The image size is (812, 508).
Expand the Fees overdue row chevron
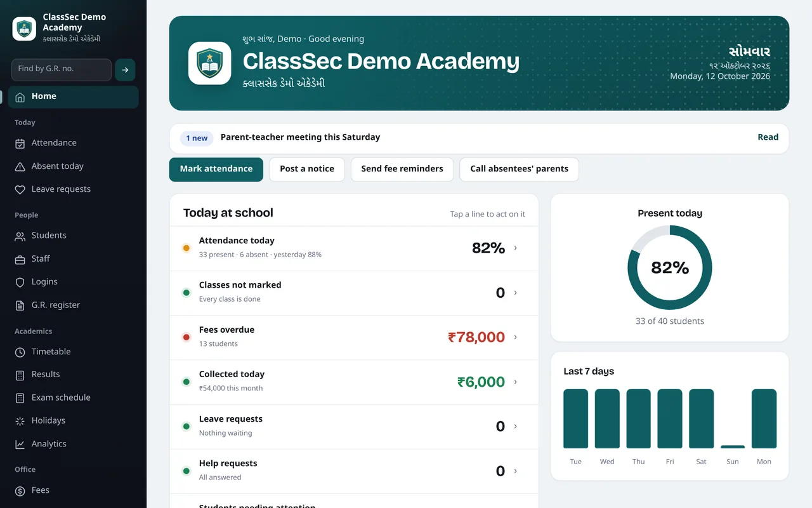pyautogui.click(x=515, y=337)
